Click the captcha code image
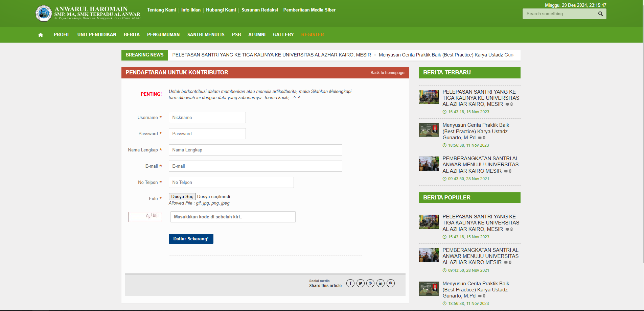The width and height of the screenshot is (644, 311). [145, 217]
